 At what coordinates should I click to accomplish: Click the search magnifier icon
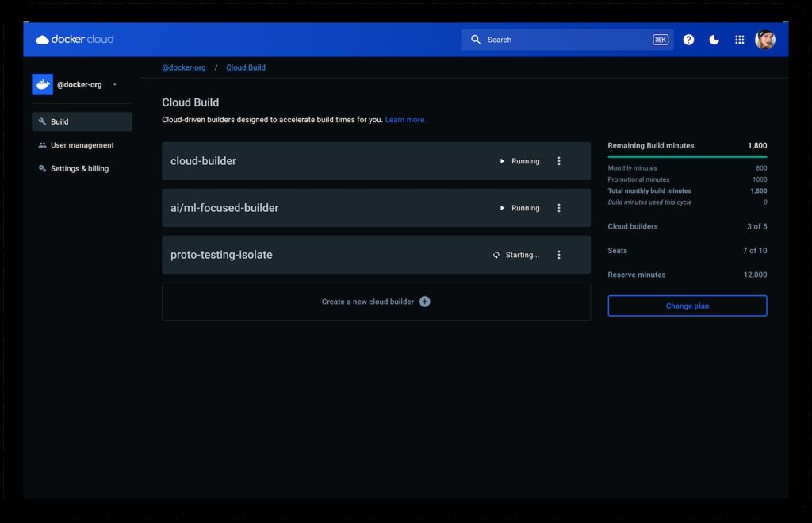476,40
